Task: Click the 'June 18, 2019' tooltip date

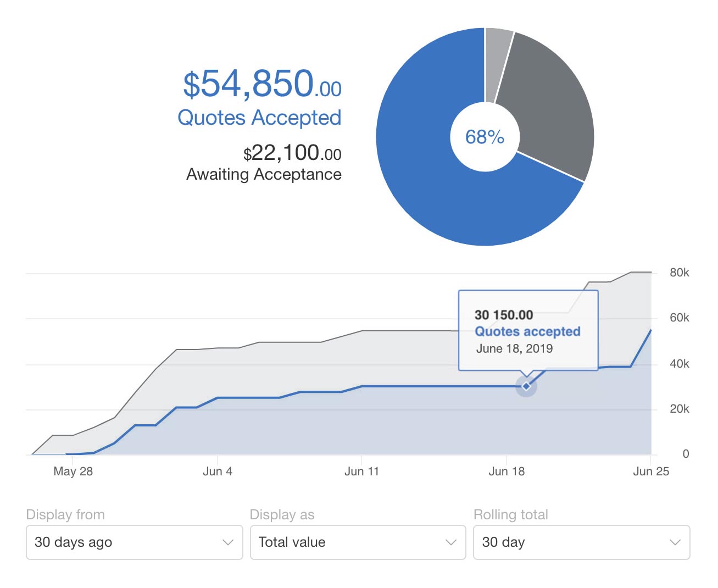Action: 514,348
